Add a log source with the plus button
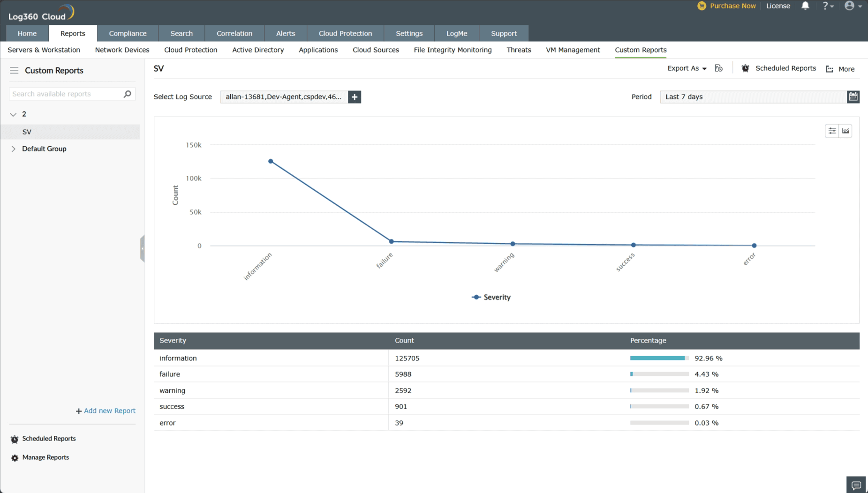 (x=355, y=97)
